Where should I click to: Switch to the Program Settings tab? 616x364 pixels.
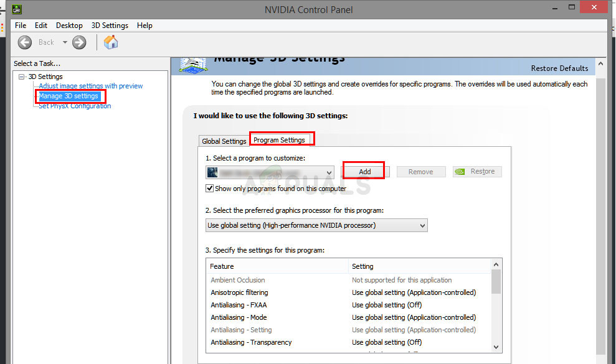279,140
